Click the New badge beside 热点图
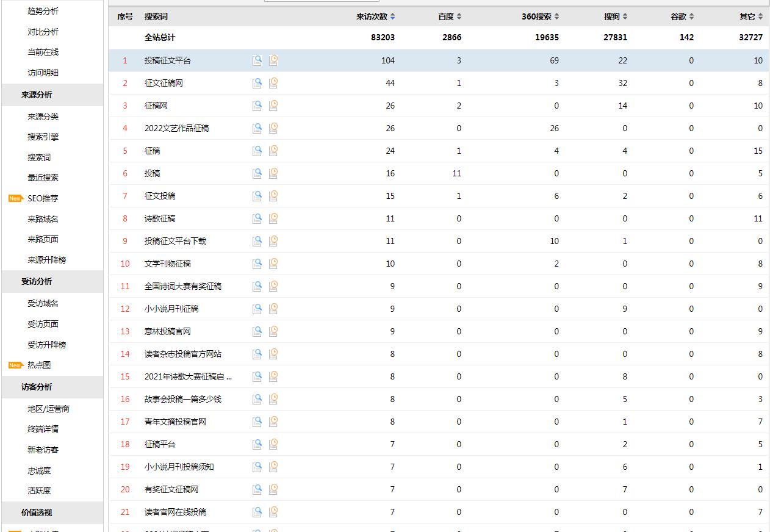This screenshot has height=532, width=770. [13, 364]
